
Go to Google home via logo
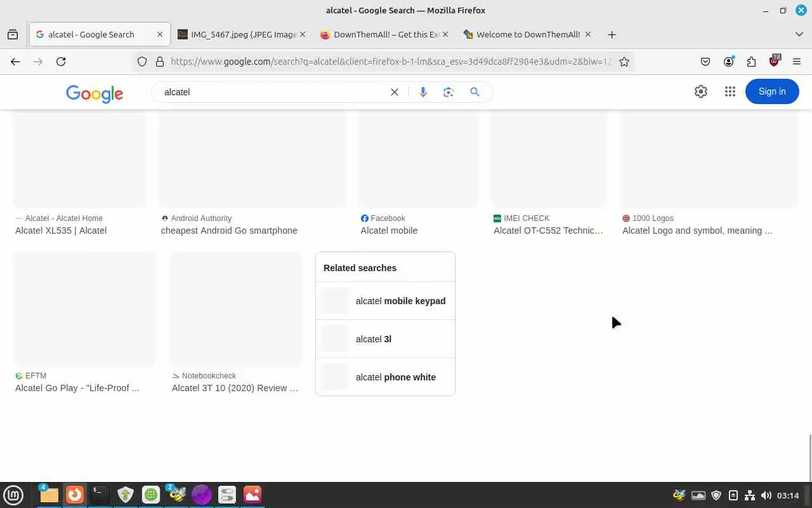click(x=95, y=93)
